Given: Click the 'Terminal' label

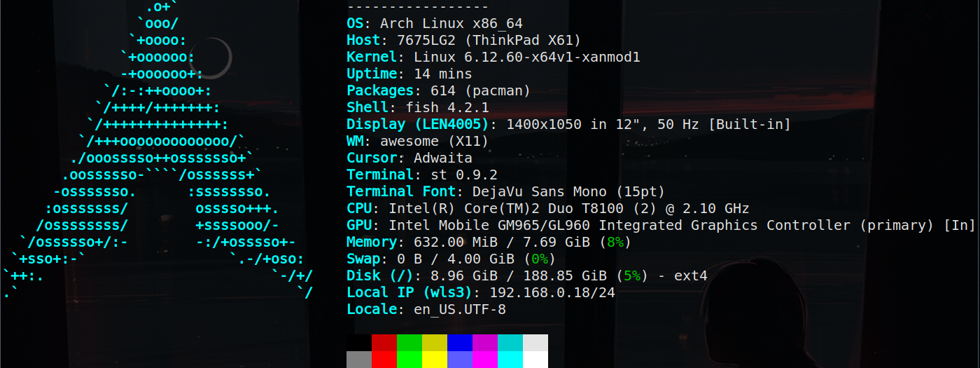Looking at the screenshot, I should click(x=380, y=175).
